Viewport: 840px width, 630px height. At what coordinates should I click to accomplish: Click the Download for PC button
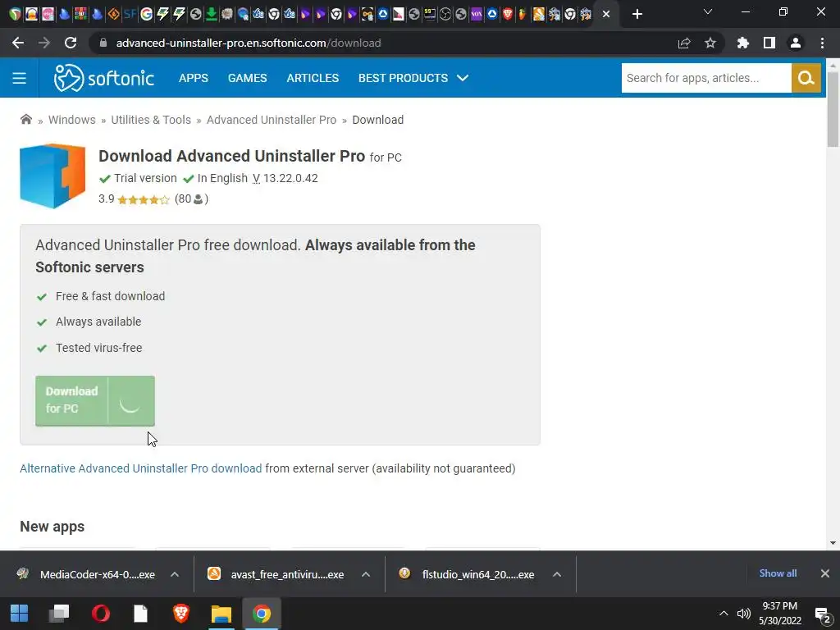(x=95, y=400)
